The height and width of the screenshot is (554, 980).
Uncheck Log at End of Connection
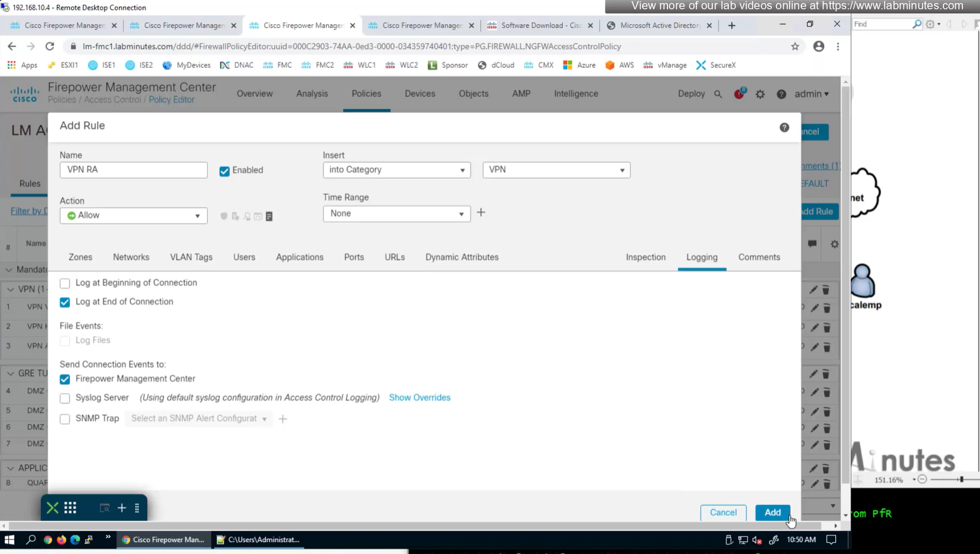point(65,302)
